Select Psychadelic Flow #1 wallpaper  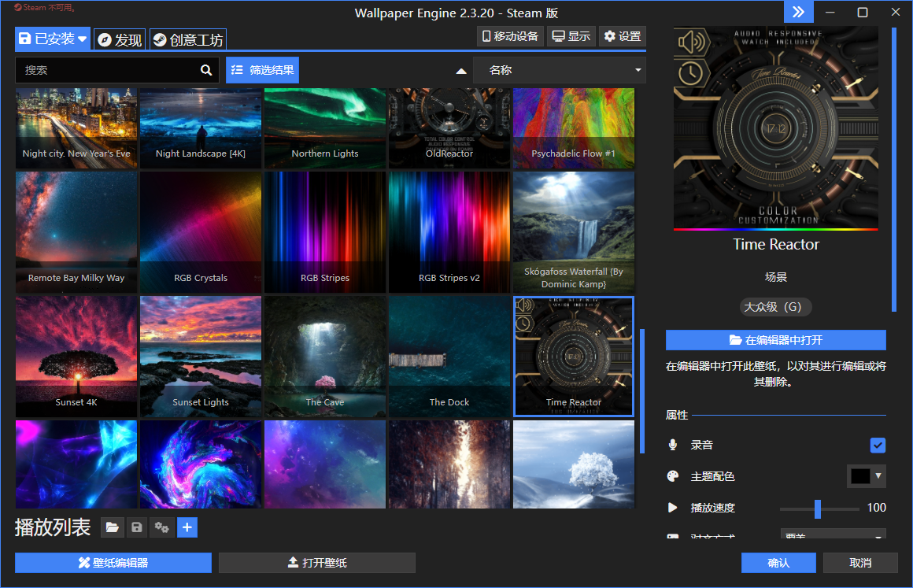[574, 128]
